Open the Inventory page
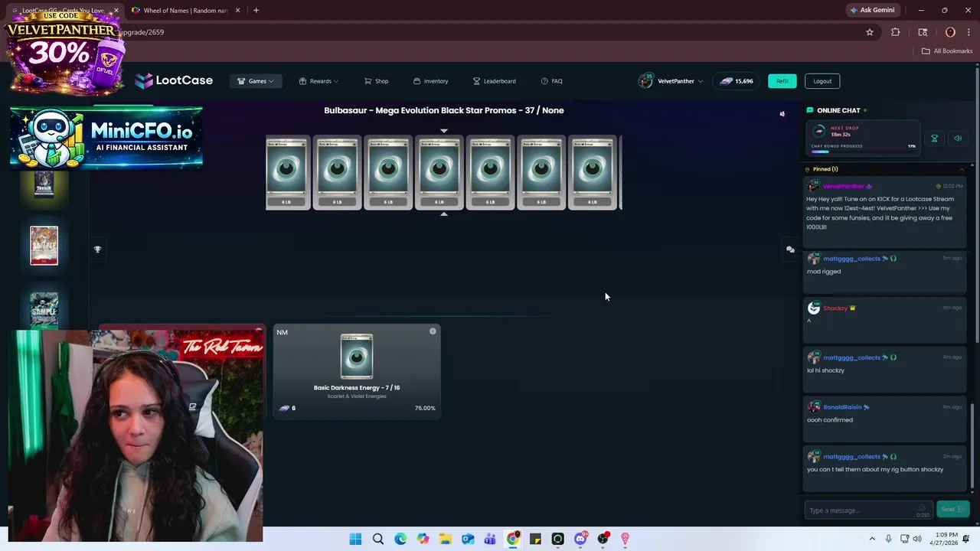The height and width of the screenshot is (551, 980). click(x=430, y=81)
